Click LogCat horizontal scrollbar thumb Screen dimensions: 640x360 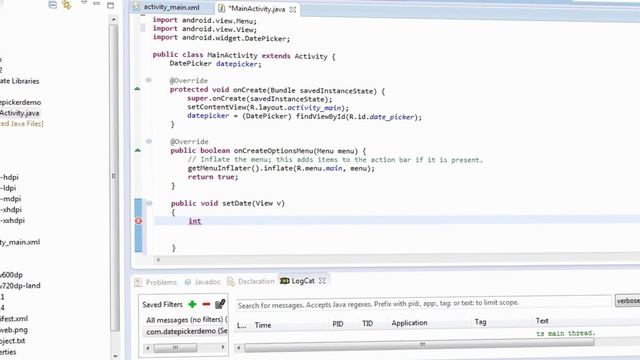coord(419,344)
